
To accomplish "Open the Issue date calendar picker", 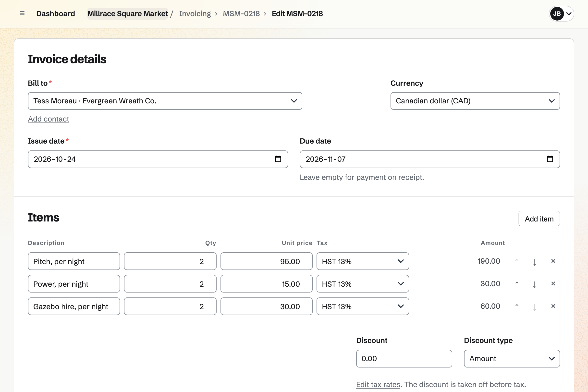I will click(x=278, y=159).
